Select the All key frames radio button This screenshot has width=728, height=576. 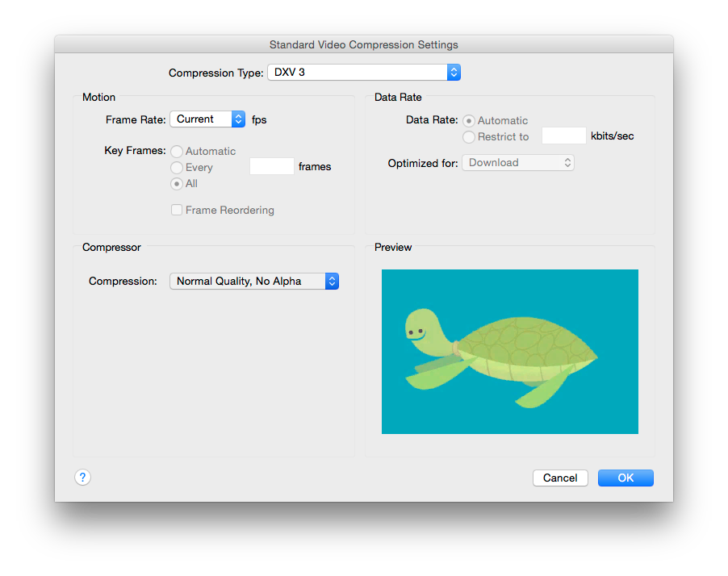[177, 184]
